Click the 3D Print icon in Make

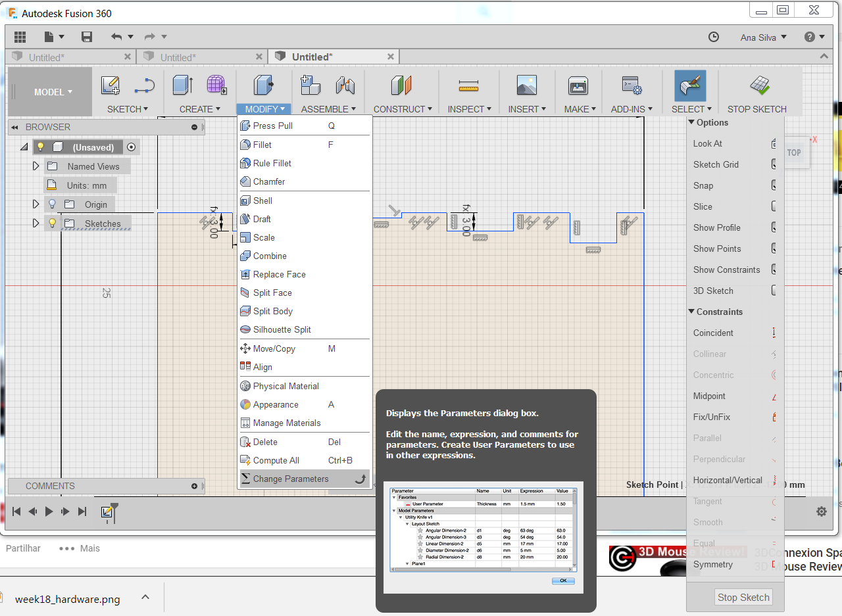(578, 85)
